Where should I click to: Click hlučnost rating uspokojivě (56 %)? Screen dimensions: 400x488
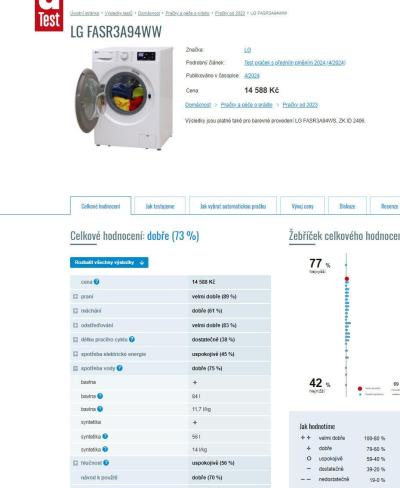tap(213, 463)
